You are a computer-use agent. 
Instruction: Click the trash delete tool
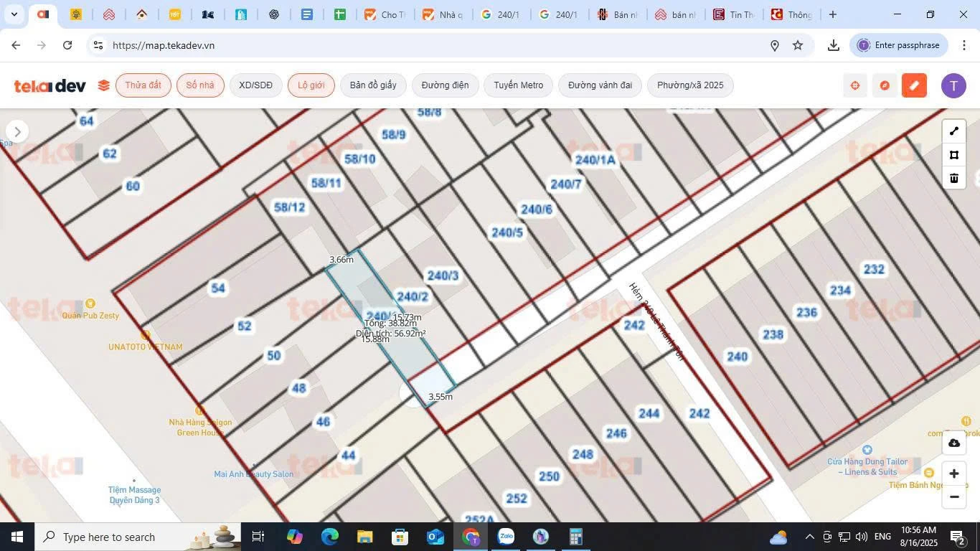tap(954, 178)
